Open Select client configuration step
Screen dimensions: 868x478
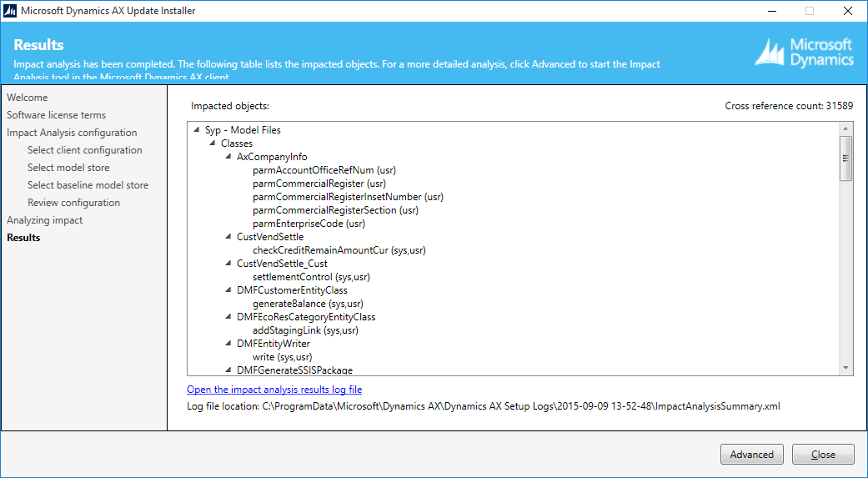(85, 150)
